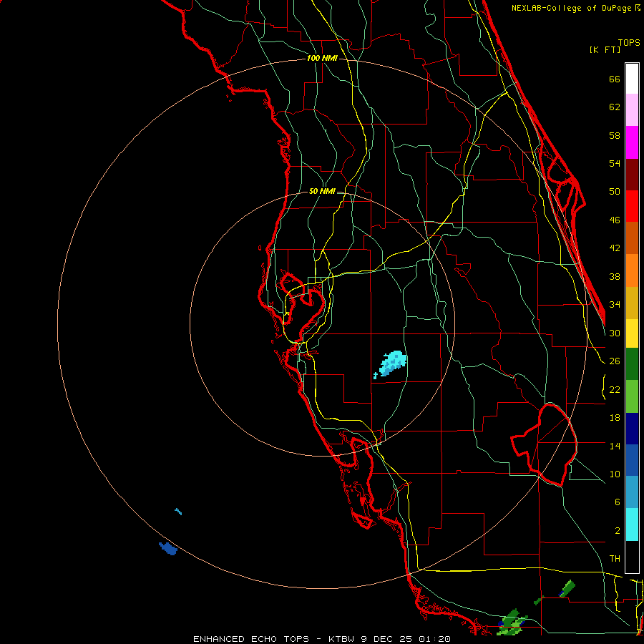Select the maroon legend color band

pos(632,174)
